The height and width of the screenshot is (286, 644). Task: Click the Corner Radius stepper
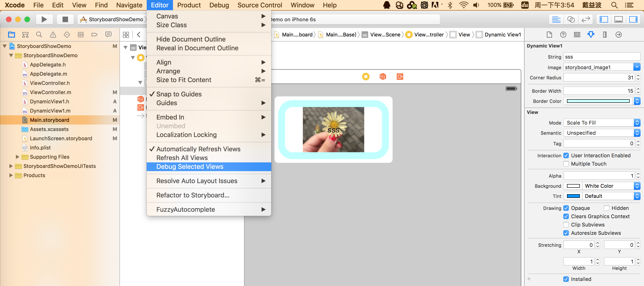click(x=638, y=77)
